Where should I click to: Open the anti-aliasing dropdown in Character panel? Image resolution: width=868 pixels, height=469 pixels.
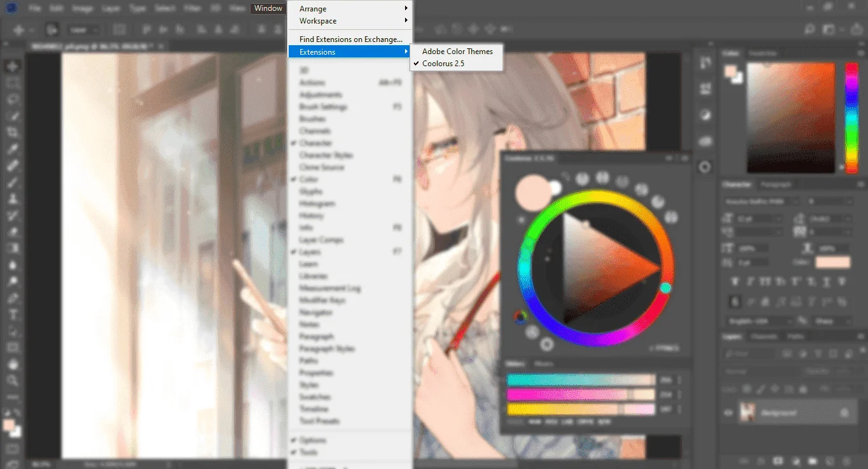pyautogui.click(x=831, y=321)
